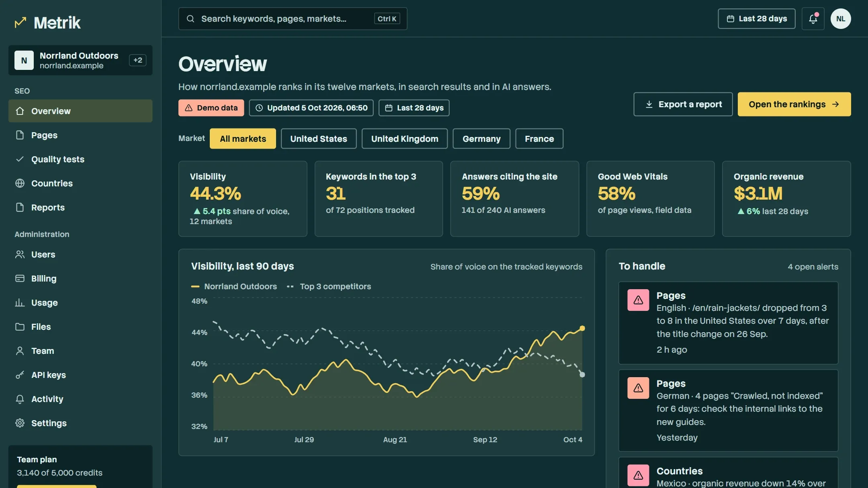Click Updated 5 Oct 2026 chip
This screenshot has height=488, width=868.
(311, 108)
